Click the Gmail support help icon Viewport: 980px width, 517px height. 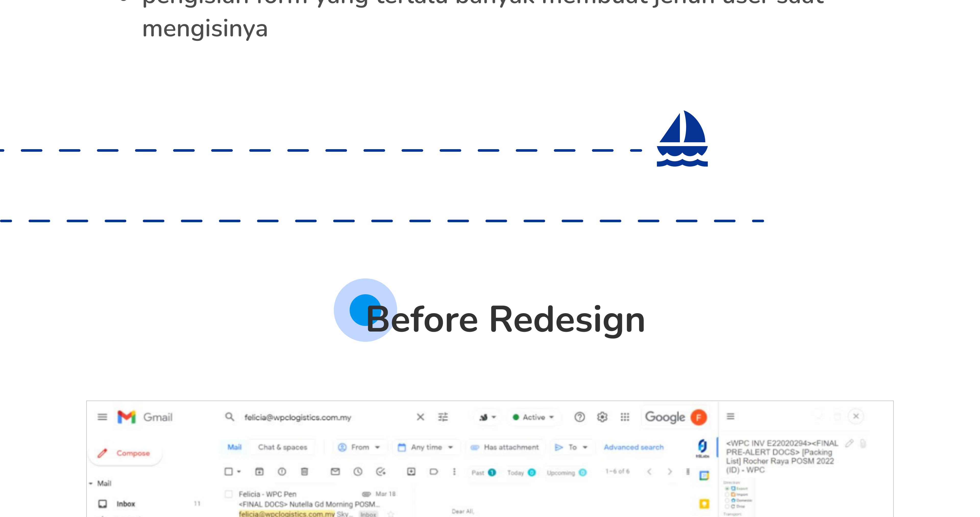point(579,417)
